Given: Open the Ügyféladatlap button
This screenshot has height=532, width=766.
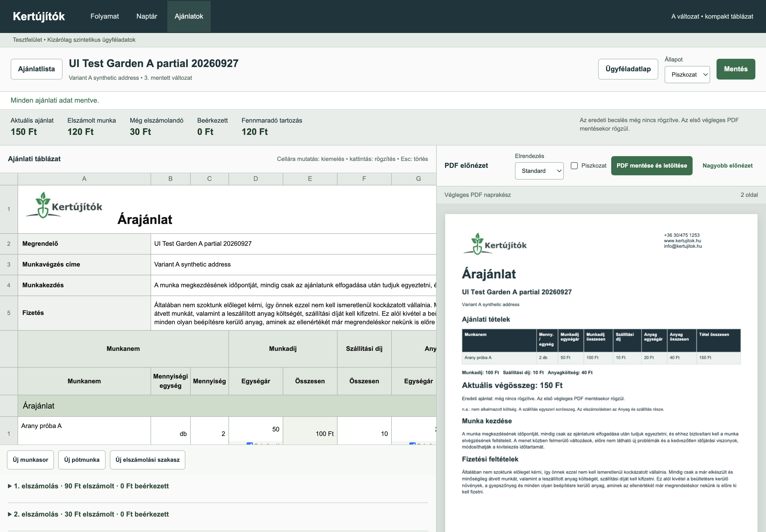Looking at the screenshot, I should click(x=628, y=69).
